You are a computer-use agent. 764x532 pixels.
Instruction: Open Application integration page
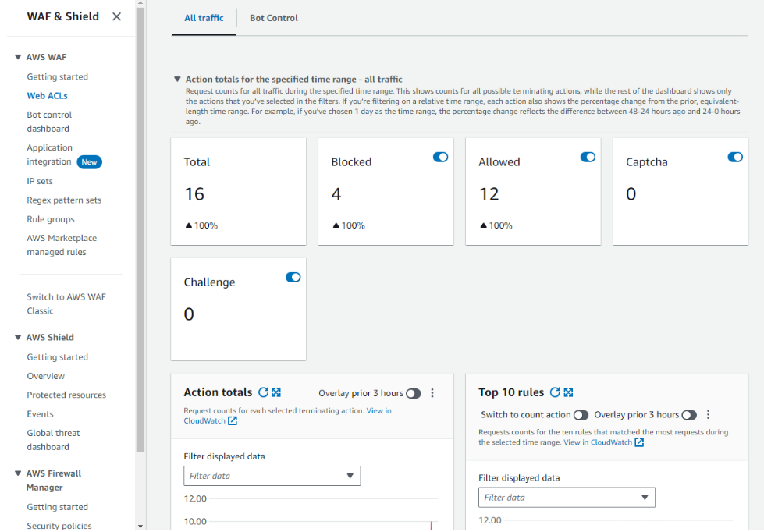[50, 154]
